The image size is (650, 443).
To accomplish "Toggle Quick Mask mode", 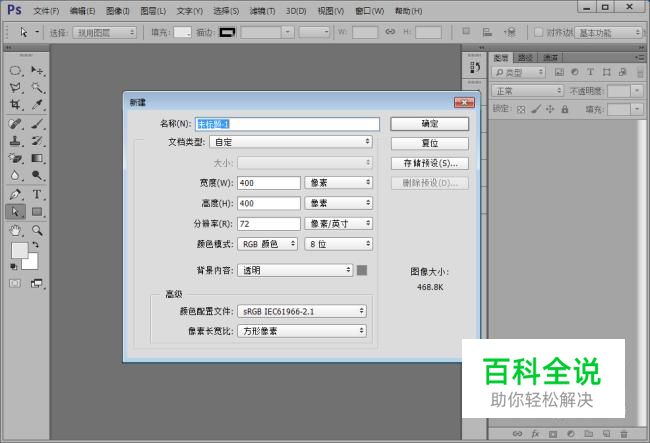I will pos(15,283).
